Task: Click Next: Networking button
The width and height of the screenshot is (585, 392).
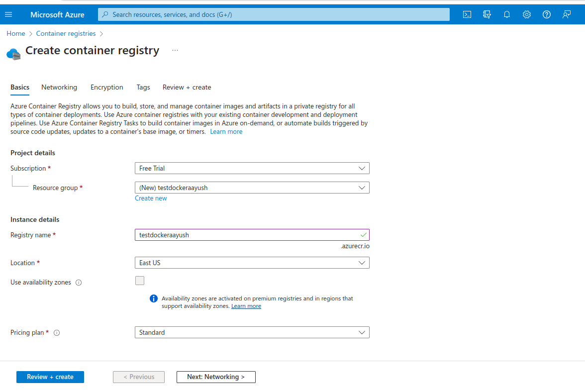Action: [216, 377]
